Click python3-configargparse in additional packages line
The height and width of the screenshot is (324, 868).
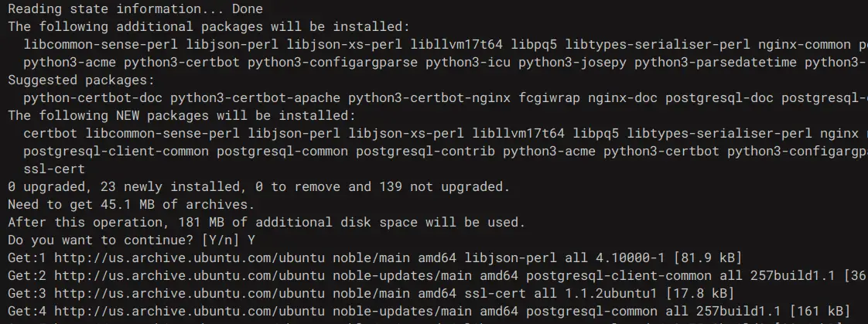(333, 62)
